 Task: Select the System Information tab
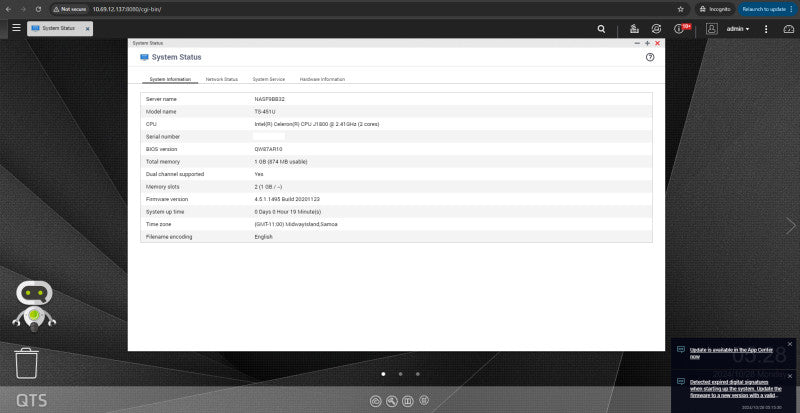(x=170, y=79)
